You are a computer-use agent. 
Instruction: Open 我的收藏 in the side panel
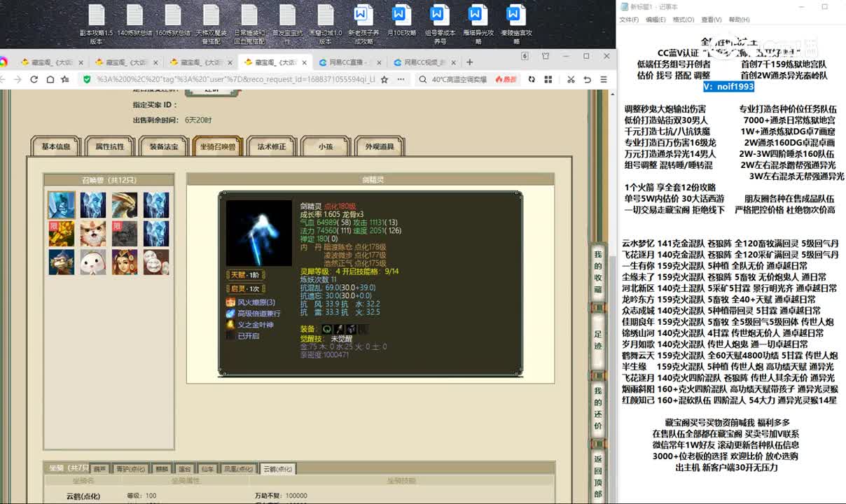[597, 272]
